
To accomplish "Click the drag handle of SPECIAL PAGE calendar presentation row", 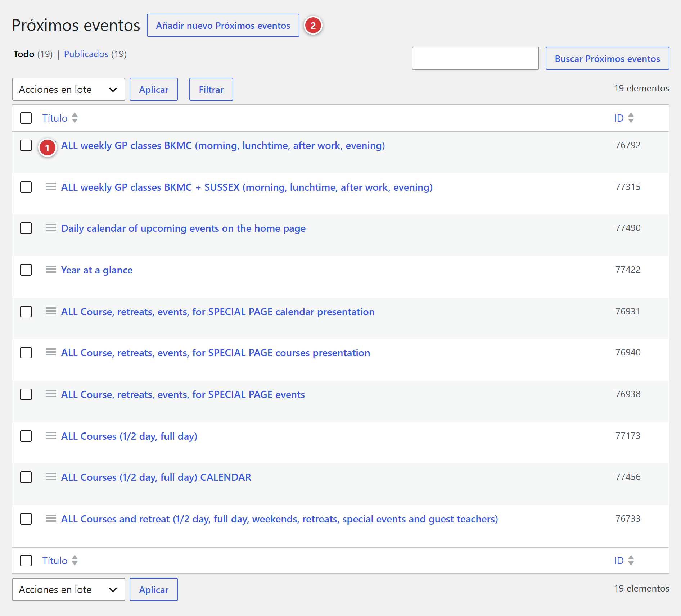I will click(x=51, y=311).
